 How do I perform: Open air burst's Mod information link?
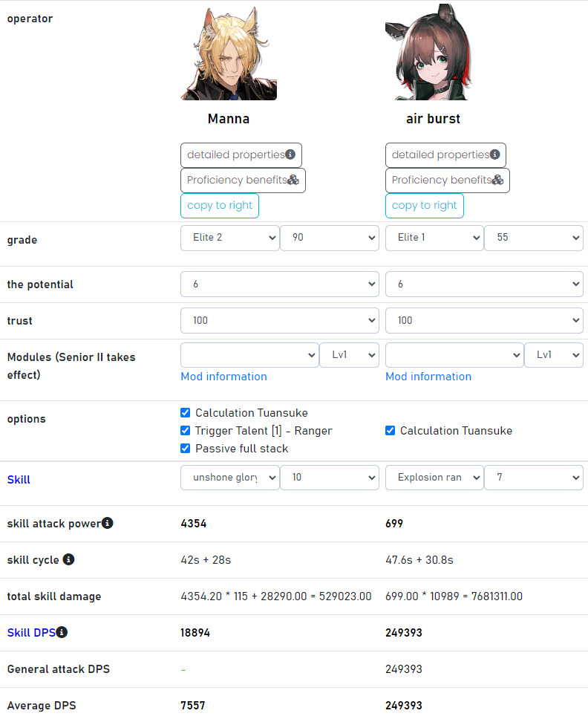428,377
